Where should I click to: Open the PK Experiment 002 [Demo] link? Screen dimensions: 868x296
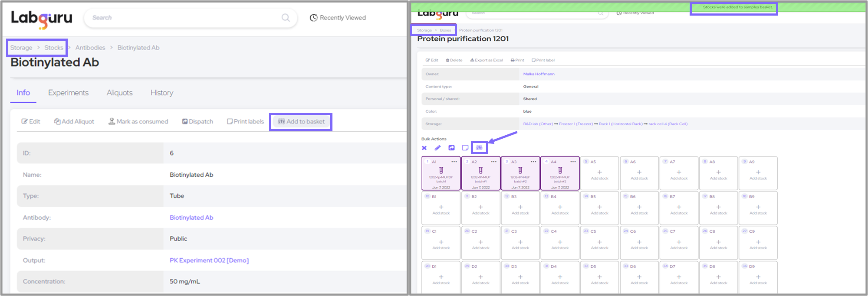click(209, 260)
